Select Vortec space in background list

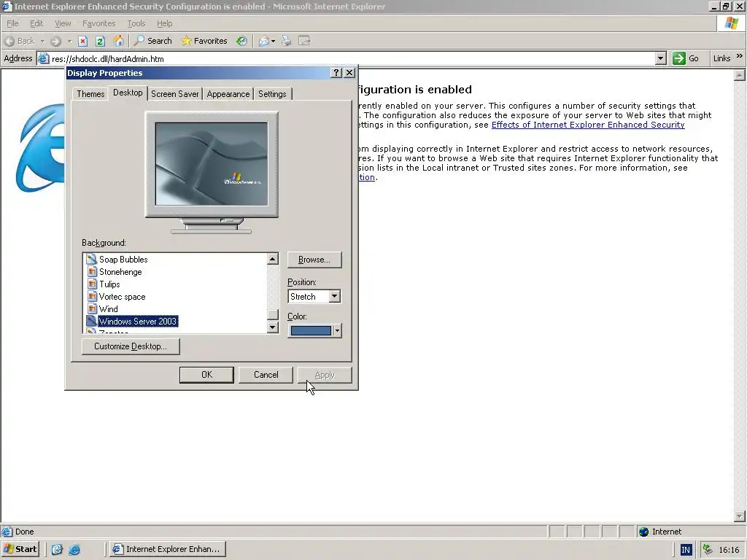tap(122, 296)
